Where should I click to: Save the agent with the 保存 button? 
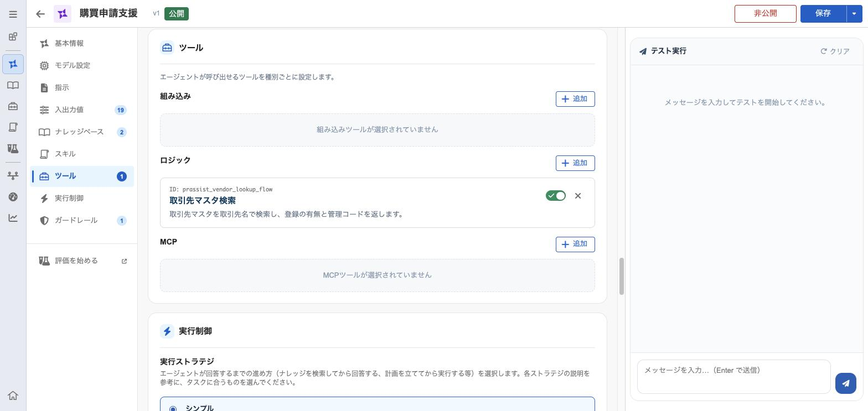click(x=823, y=14)
